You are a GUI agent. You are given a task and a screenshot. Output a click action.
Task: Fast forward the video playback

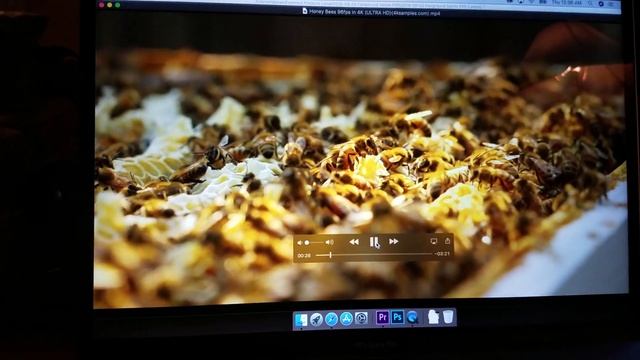point(393,242)
